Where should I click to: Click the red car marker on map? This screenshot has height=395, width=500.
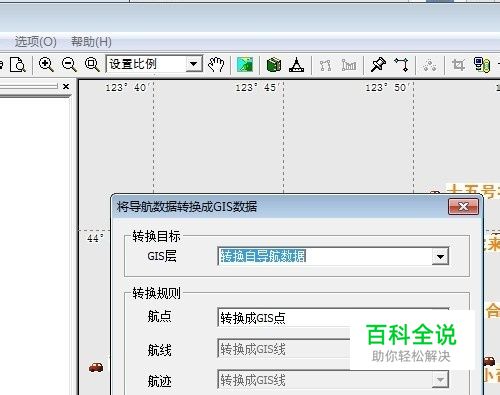[96, 367]
